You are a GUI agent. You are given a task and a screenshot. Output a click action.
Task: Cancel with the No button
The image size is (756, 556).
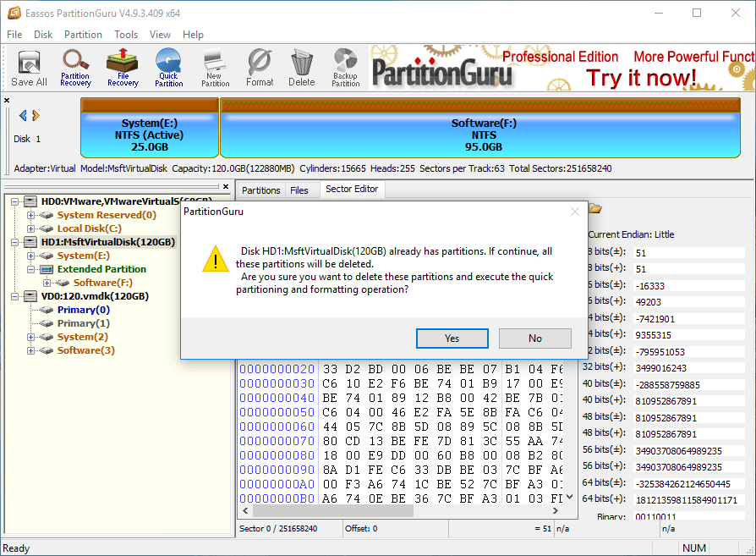[x=534, y=339]
